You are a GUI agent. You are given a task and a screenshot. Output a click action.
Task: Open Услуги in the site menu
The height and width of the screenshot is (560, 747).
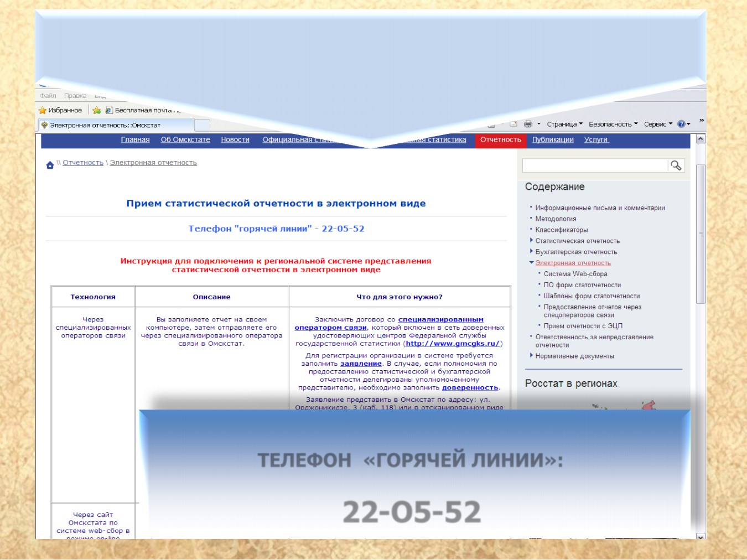click(596, 139)
